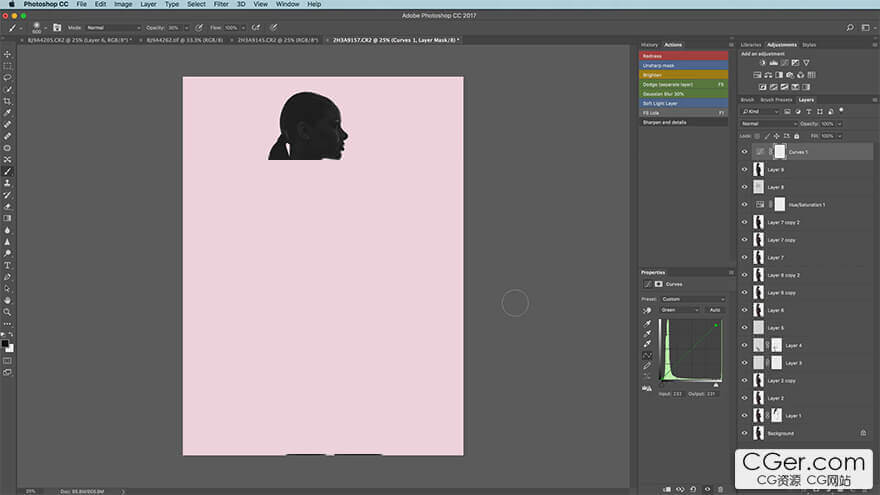Screen dimensions: 880x495
Task: Click Curves layer mask thumbnail
Action: click(780, 152)
